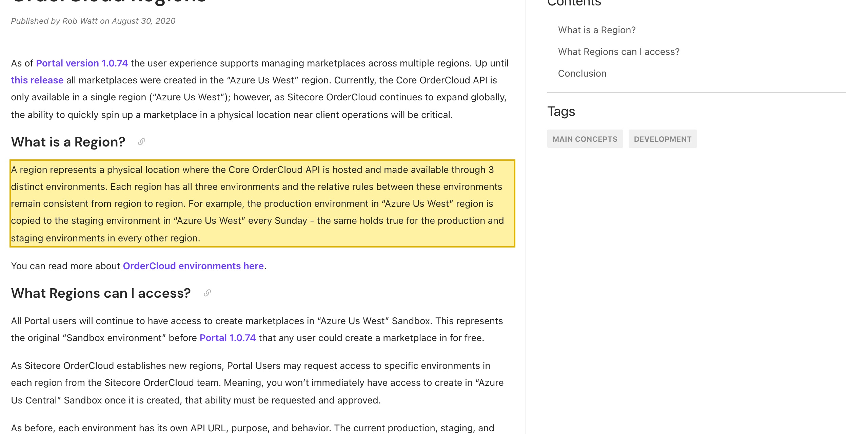Screen dimensions: 868x434
Task: Jump to 'What is a Region?' in Contents
Action: coord(597,30)
